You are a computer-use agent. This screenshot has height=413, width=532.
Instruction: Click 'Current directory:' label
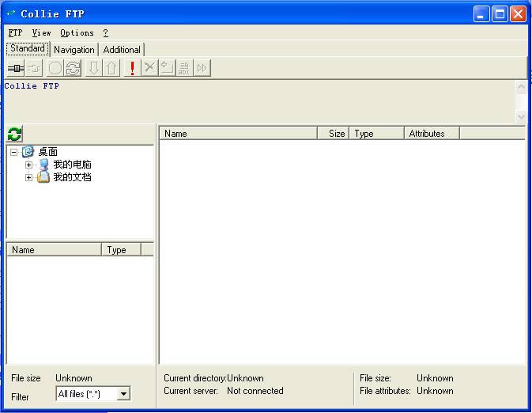click(195, 378)
